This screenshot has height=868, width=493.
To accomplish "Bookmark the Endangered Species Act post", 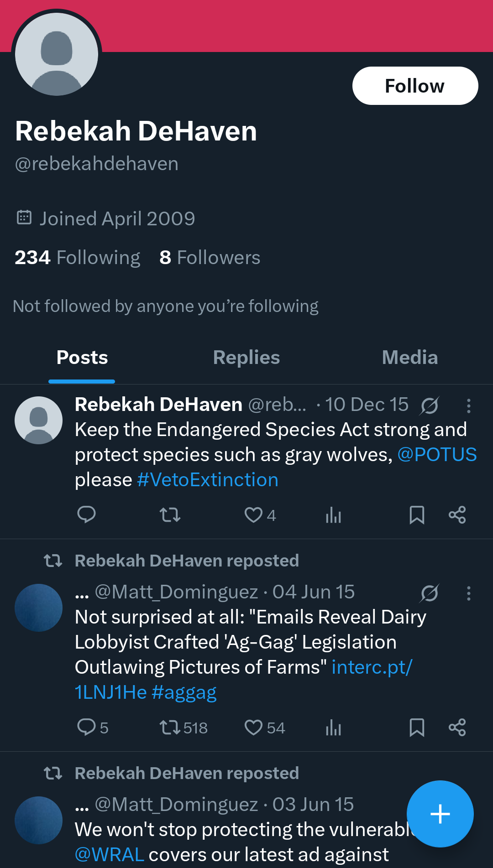I will 417,515.
